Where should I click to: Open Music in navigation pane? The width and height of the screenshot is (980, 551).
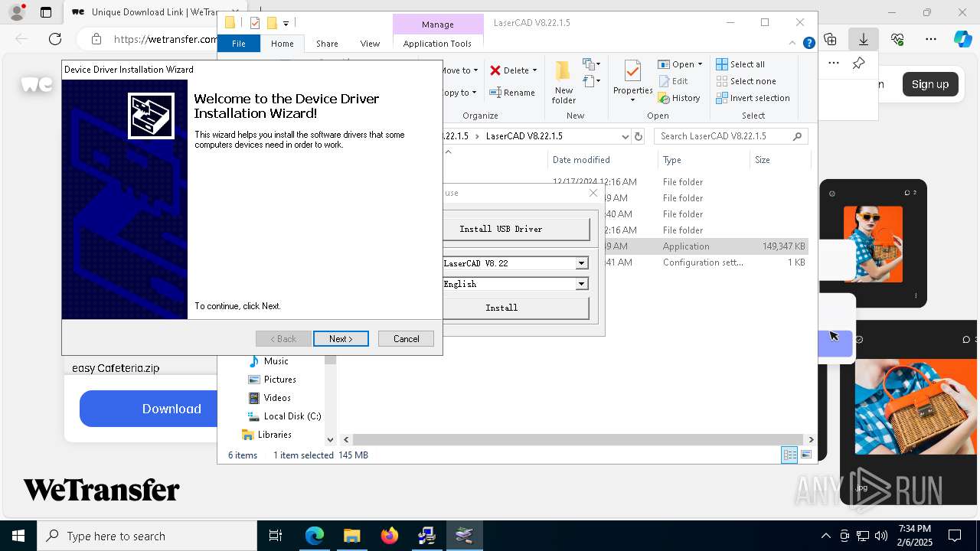click(x=276, y=361)
